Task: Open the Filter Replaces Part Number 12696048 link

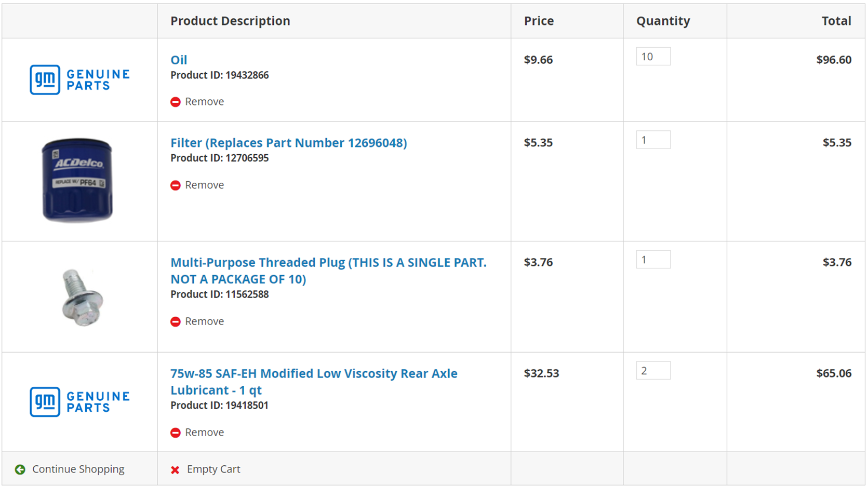Action: [289, 143]
